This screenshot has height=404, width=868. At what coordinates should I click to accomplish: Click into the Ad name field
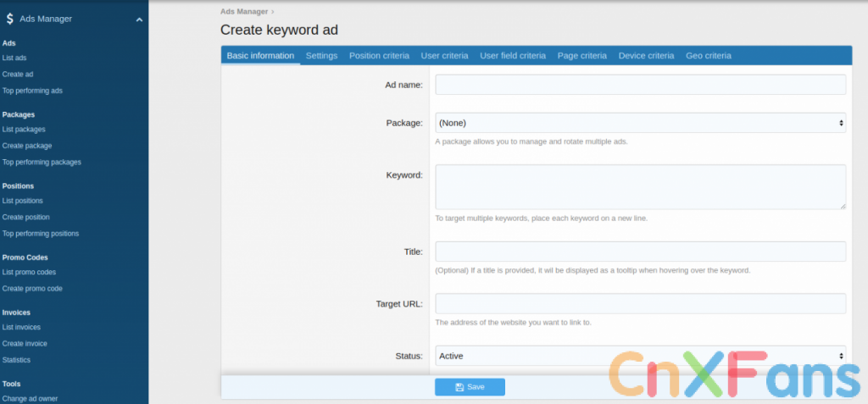640,85
